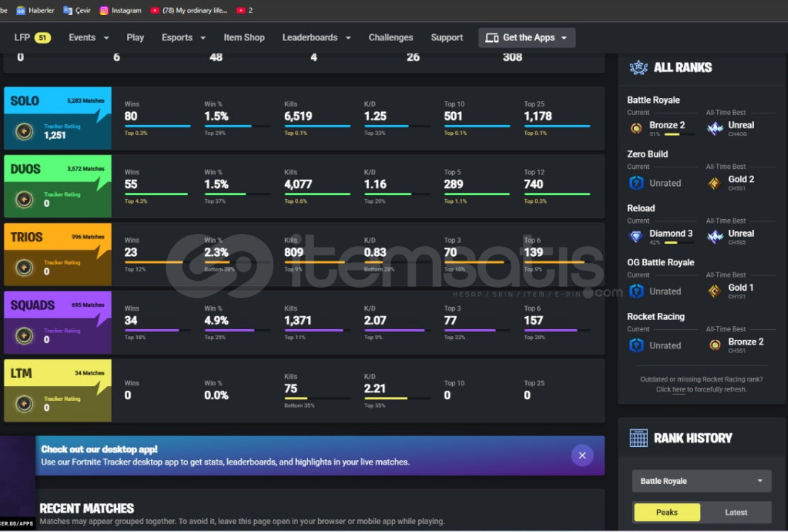Click the 5,283 Matches label in Solo
Image resolution: width=788 pixels, height=532 pixels.
point(86,101)
